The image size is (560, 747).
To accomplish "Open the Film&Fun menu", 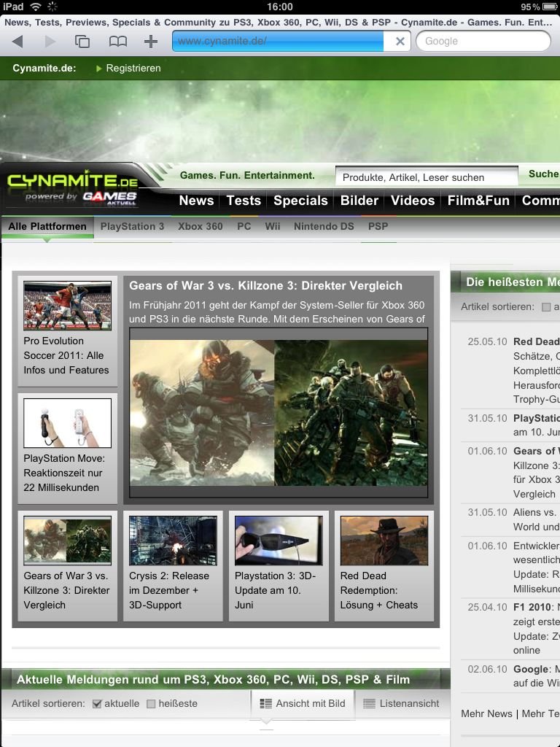I will pyautogui.click(x=478, y=201).
